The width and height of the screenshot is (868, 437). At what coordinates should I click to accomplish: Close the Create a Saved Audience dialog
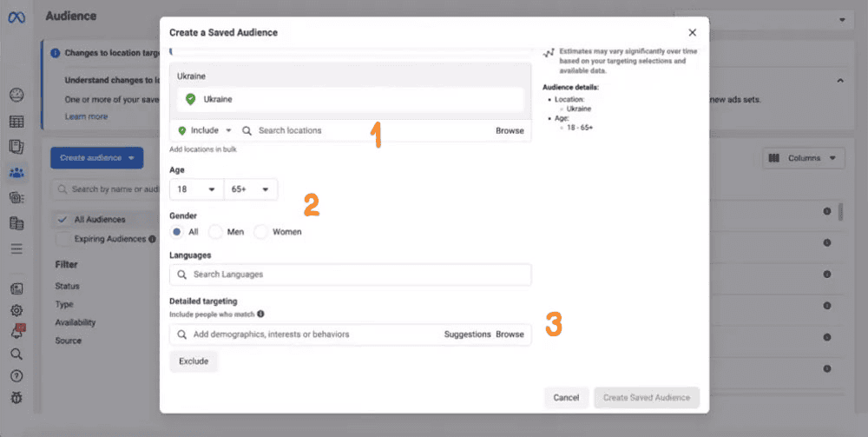[692, 33]
